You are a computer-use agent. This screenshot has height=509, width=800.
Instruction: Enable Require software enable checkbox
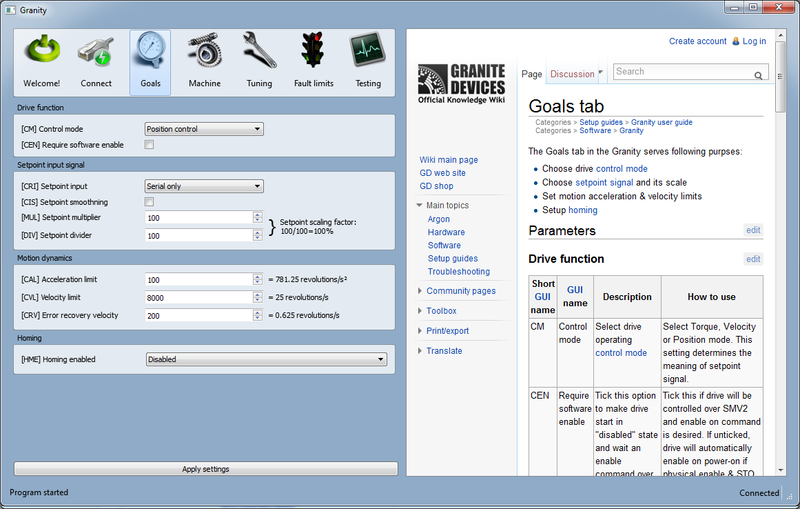tap(149, 145)
